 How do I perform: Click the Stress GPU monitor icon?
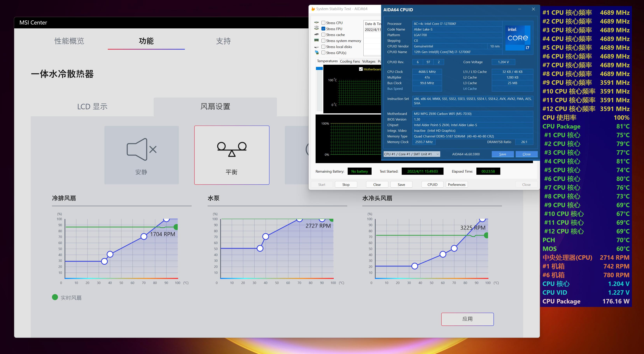pos(317,52)
